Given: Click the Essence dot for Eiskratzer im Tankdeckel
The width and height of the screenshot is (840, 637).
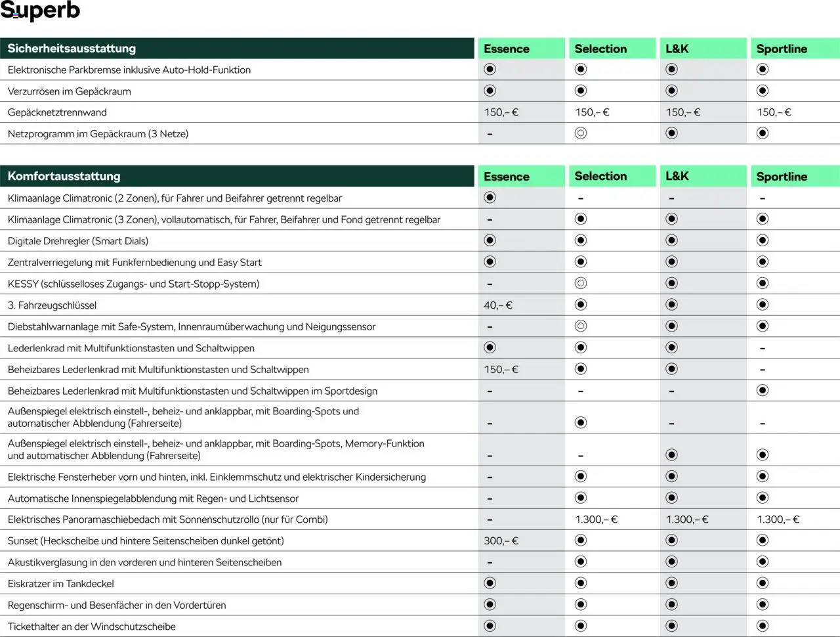Looking at the screenshot, I should click(490, 583).
